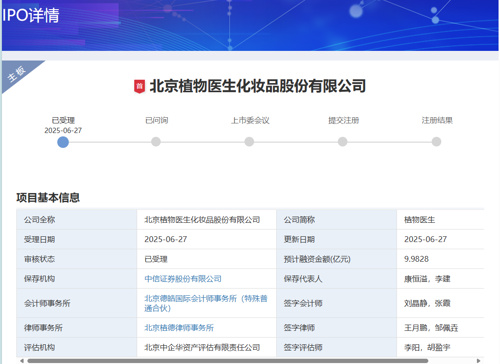Click the company title 北京植物医生化妆品股份有限公司
500x364 pixels.
(258, 86)
